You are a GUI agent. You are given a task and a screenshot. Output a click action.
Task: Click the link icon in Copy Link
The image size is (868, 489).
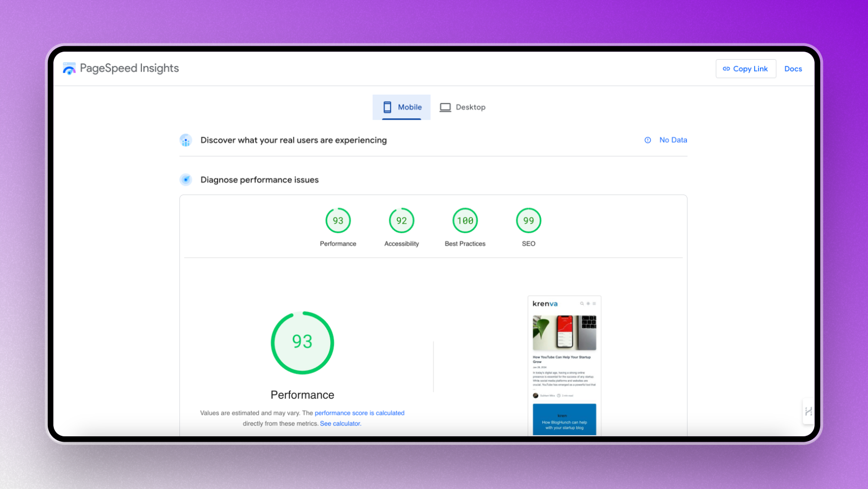726,69
